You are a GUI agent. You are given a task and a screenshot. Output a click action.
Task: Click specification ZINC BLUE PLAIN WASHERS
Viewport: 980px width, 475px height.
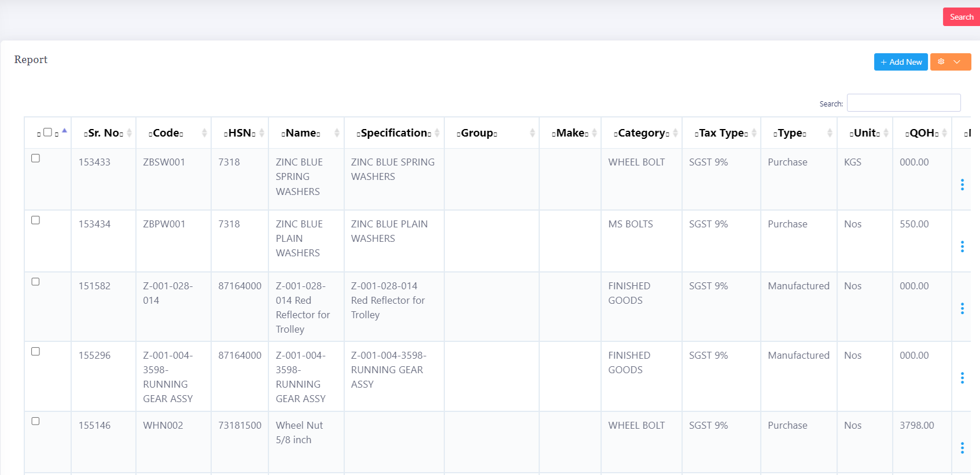pos(389,231)
